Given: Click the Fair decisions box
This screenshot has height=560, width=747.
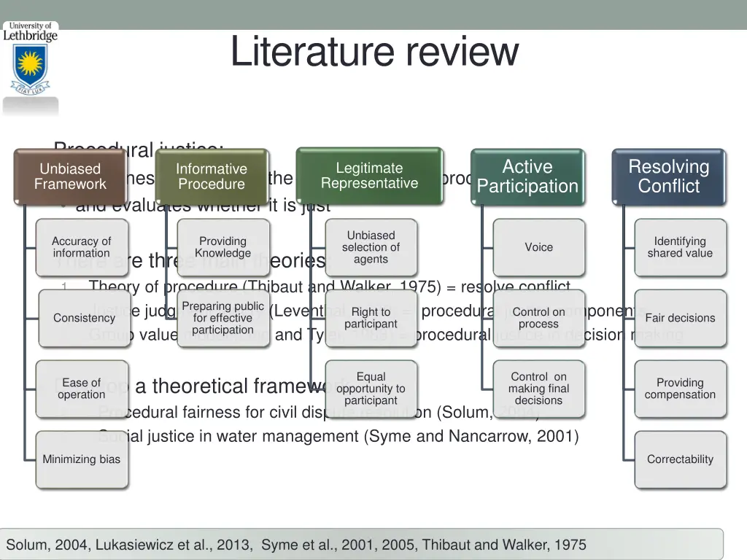Looking at the screenshot, I should (681, 318).
